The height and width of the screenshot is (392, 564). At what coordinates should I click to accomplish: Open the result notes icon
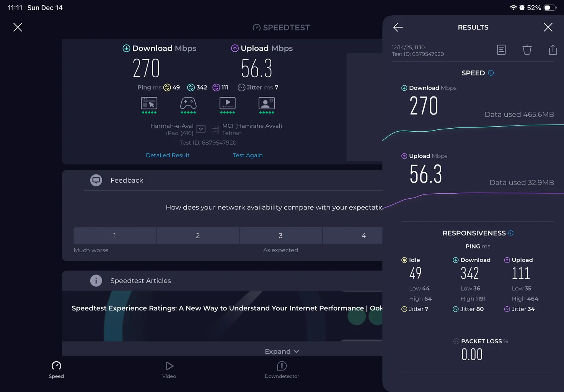tap(501, 50)
